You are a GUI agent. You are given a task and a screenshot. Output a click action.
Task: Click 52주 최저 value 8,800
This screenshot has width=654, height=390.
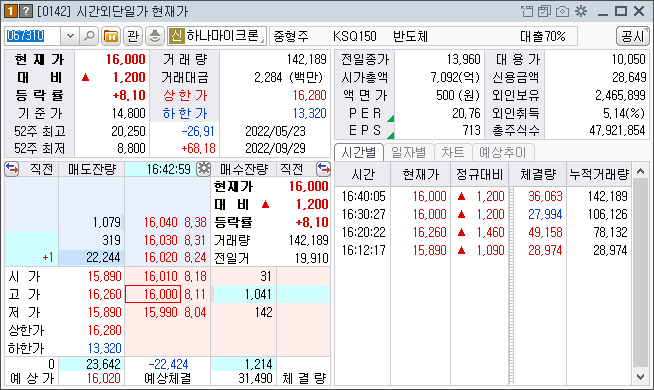[131, 148]
